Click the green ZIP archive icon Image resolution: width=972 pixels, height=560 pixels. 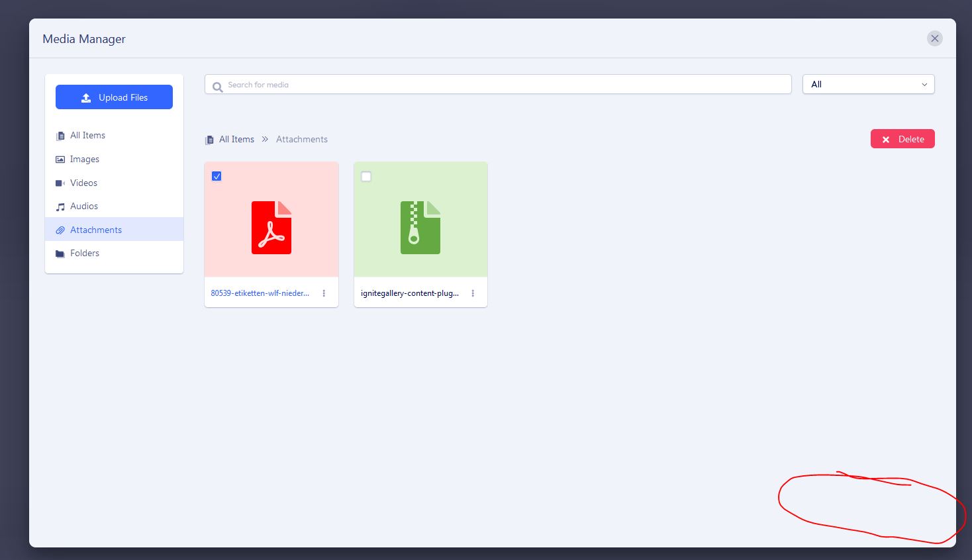point(420,228)
